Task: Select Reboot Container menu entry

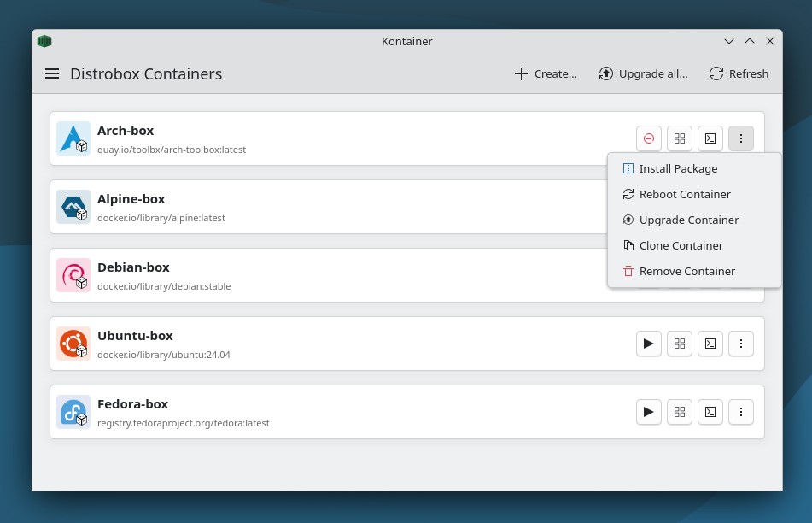Action: tap(685, 195)
